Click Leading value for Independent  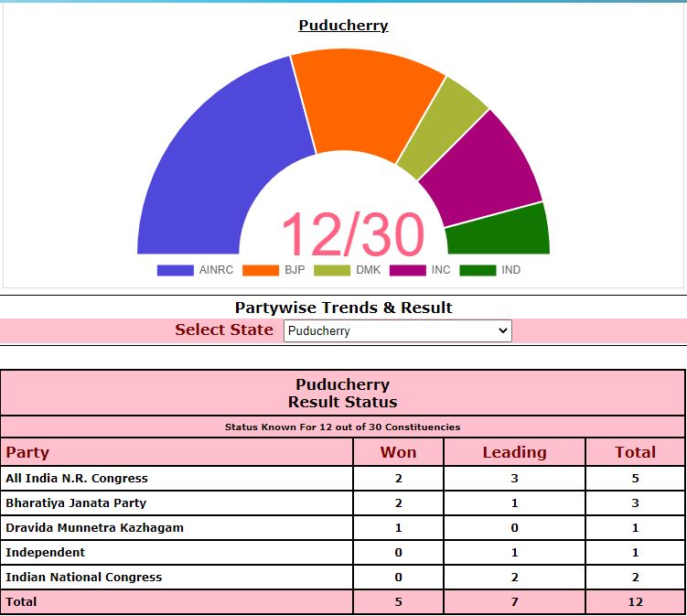[x=514, y=553]
